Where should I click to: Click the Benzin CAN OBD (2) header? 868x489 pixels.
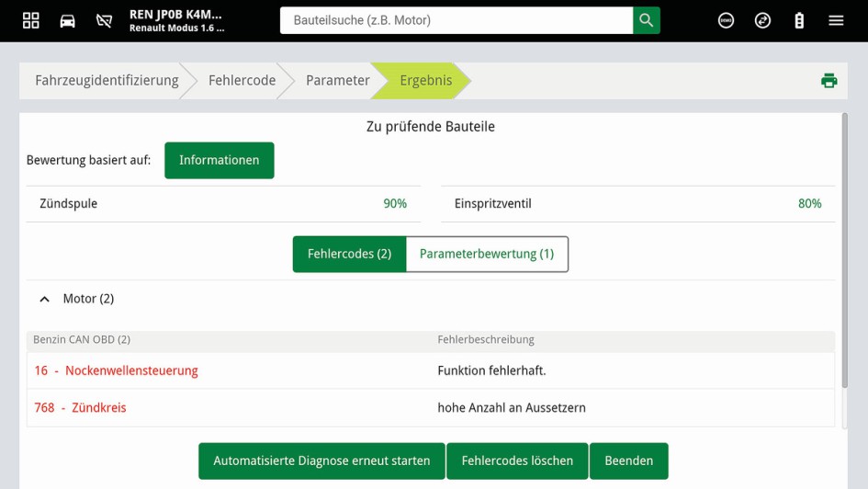click(82, 339)
